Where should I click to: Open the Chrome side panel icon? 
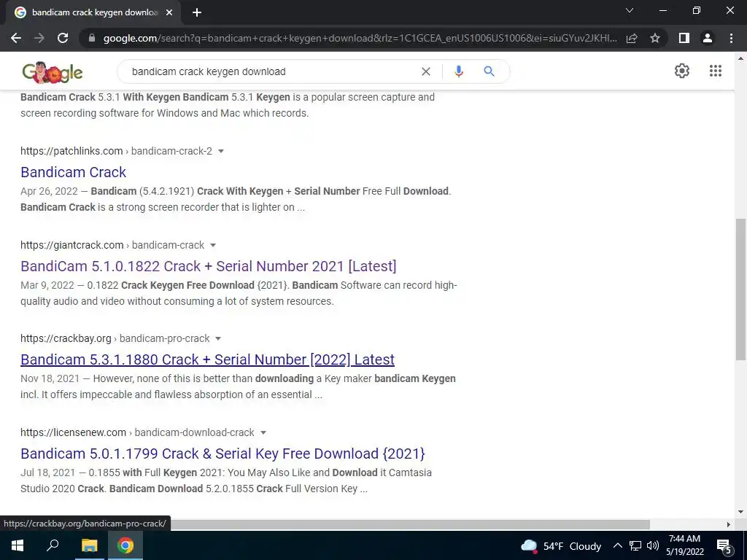tap(684, 38)
